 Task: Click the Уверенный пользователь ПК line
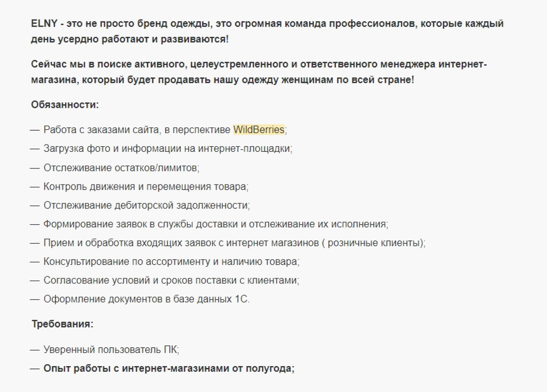111,350
